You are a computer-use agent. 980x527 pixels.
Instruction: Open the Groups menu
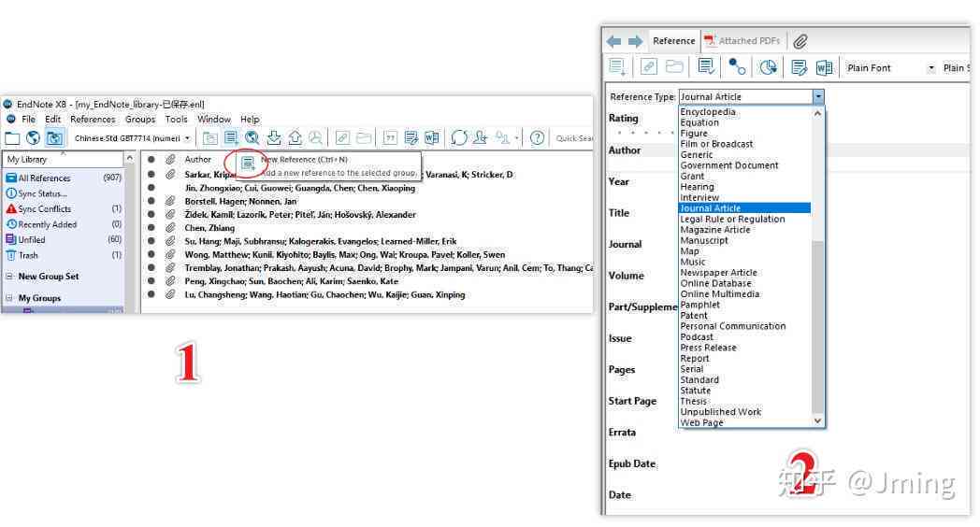140,120
